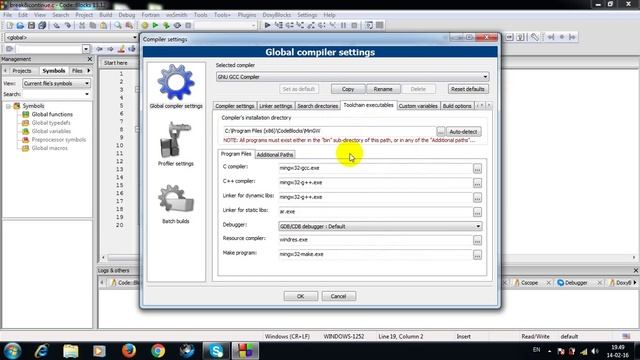640x360 pixels.
Task: Open Chrome from the taskbar
Action: (x=158, y=351)
